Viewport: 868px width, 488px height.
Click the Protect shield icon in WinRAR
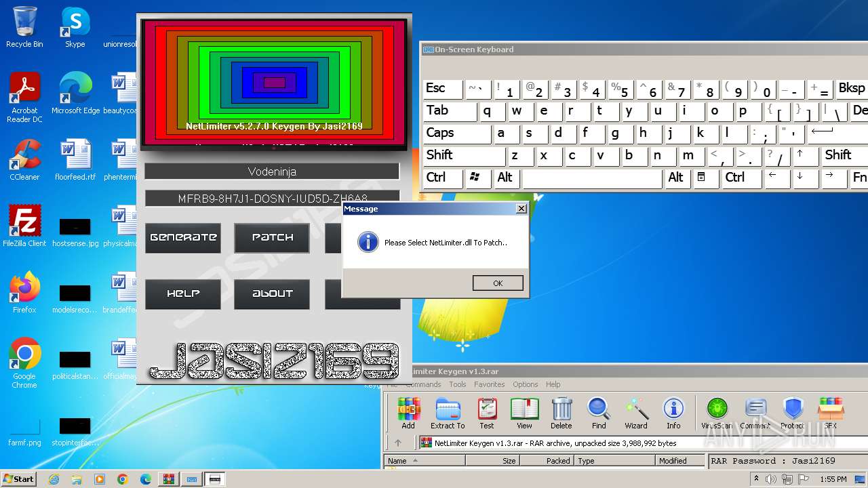[793, 413]
